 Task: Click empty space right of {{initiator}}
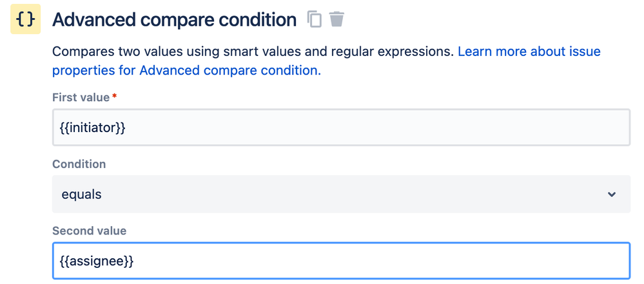[387, 128]
